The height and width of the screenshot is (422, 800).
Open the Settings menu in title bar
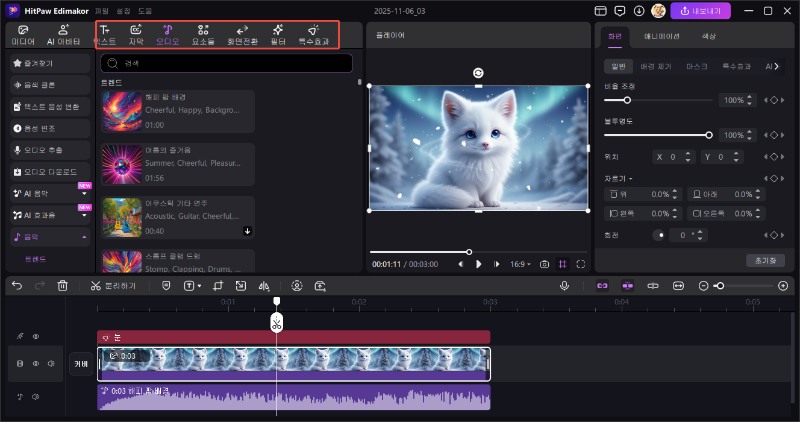tap(123, 11)
